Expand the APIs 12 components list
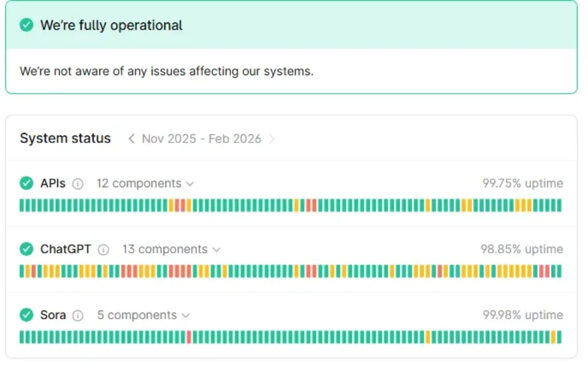This screenshot has width=588, height=367. tap(145, 184)
